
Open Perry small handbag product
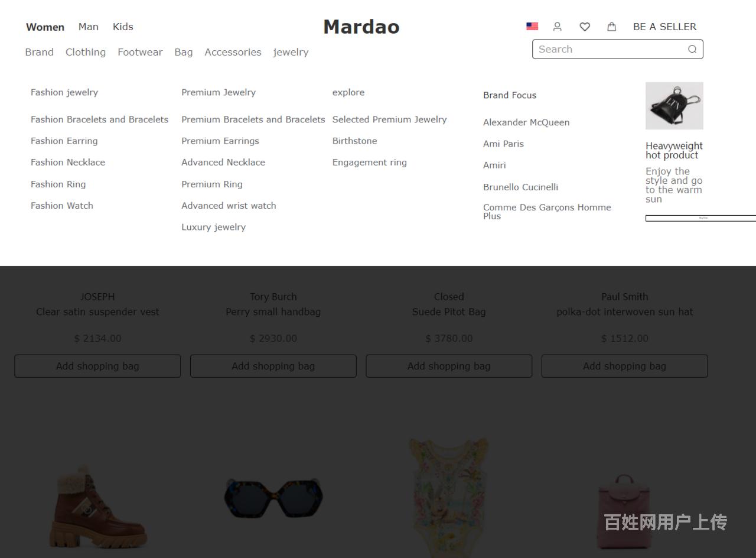(273, 312)
